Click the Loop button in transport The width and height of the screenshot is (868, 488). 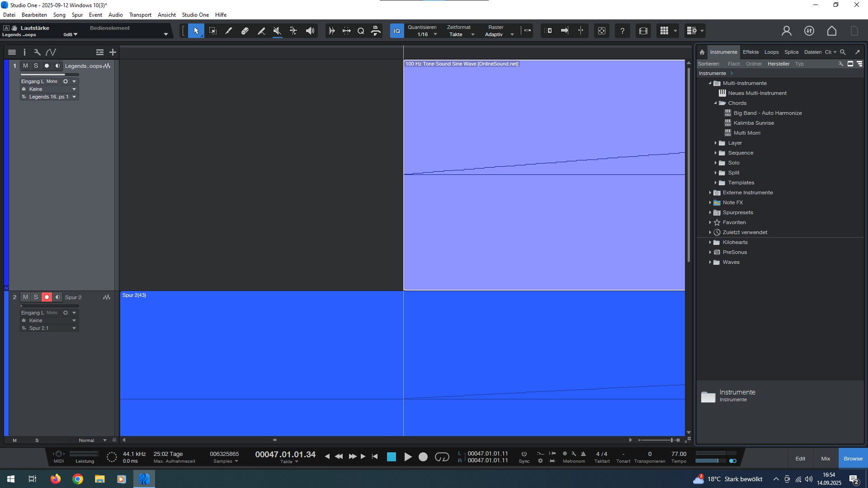click(x=442, y=457)
